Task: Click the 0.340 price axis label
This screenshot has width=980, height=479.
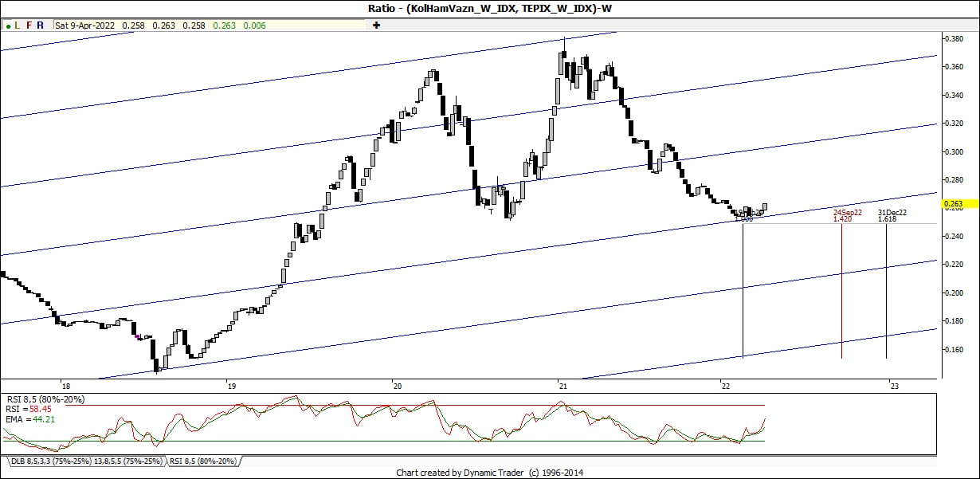Action: tap(955, 95)
